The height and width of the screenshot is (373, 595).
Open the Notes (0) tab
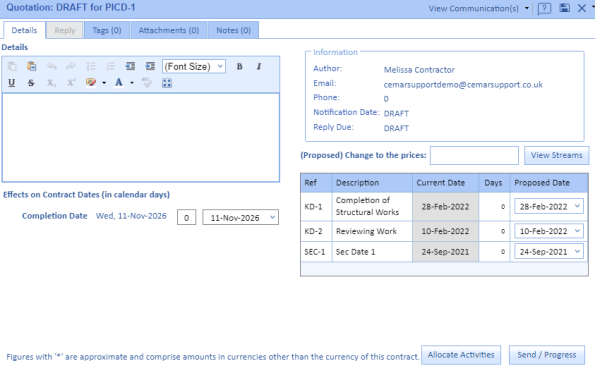coord(233,30)
